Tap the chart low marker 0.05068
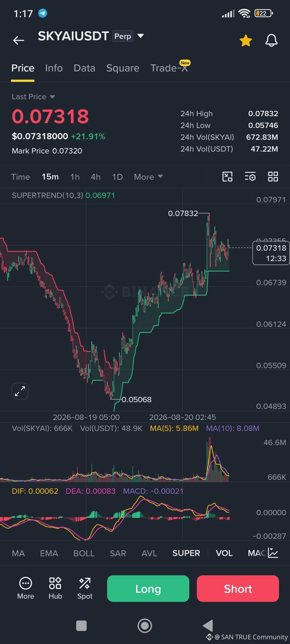The width and height of the screenshot is (290, 644). point(137,400)
